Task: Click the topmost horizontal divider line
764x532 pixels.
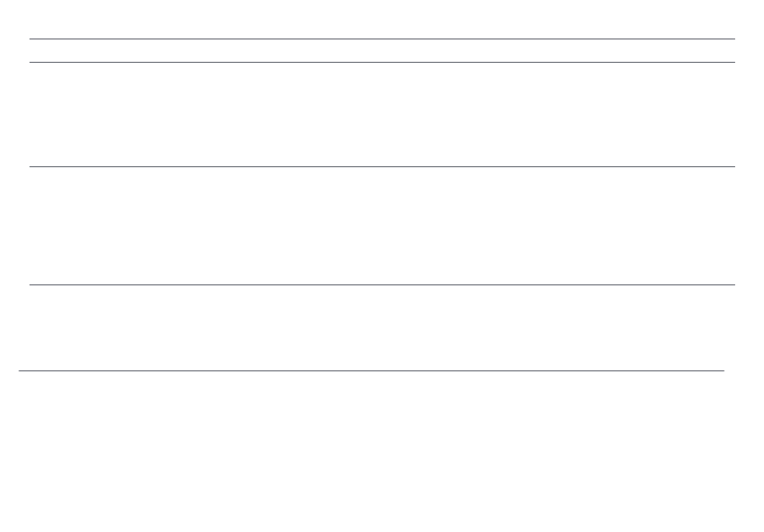Action: click(382, 39)
